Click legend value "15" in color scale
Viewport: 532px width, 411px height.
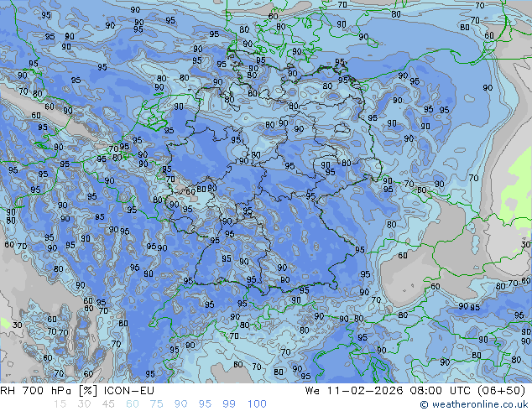pos(60,404)
